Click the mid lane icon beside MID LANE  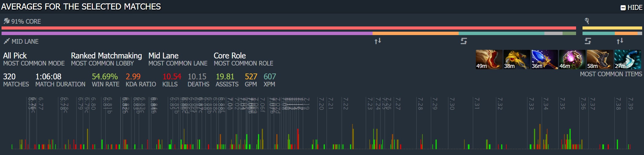click(6, 41)
